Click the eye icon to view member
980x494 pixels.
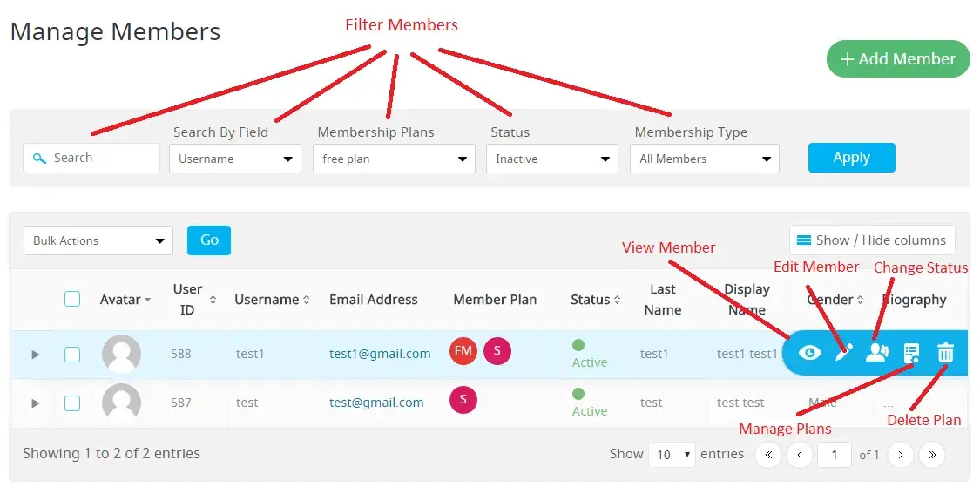(810, 353)
